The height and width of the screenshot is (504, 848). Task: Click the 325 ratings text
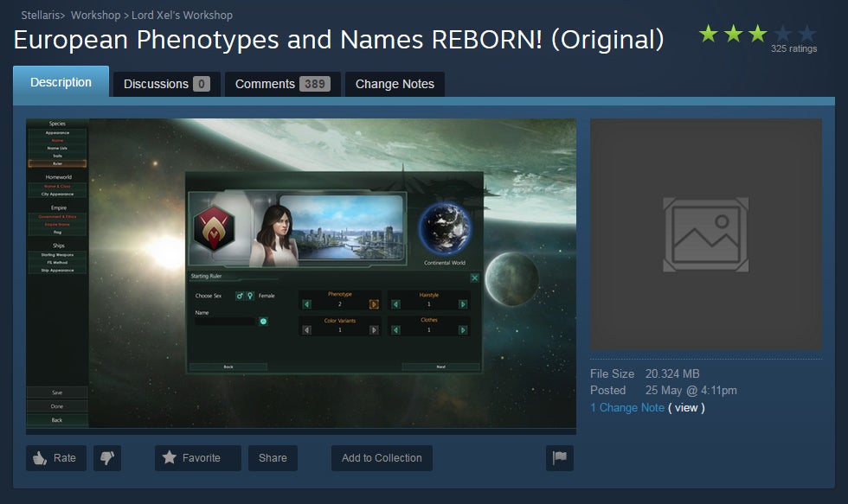pyautogui.click(x=794, y=48)
